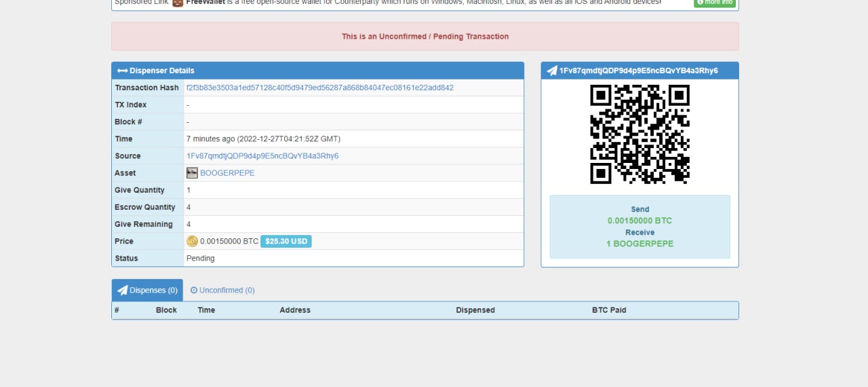The height and width of the screenshot is (387, 868).
Task: Click the 1 BOOGERPEPE receive amount
Action: tap(640, 244)
